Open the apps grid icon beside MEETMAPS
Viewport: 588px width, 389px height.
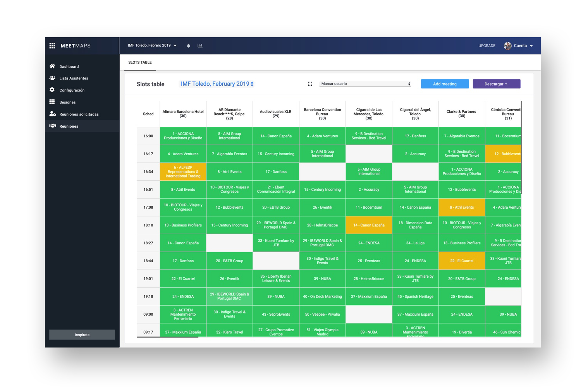coord(52,46)
